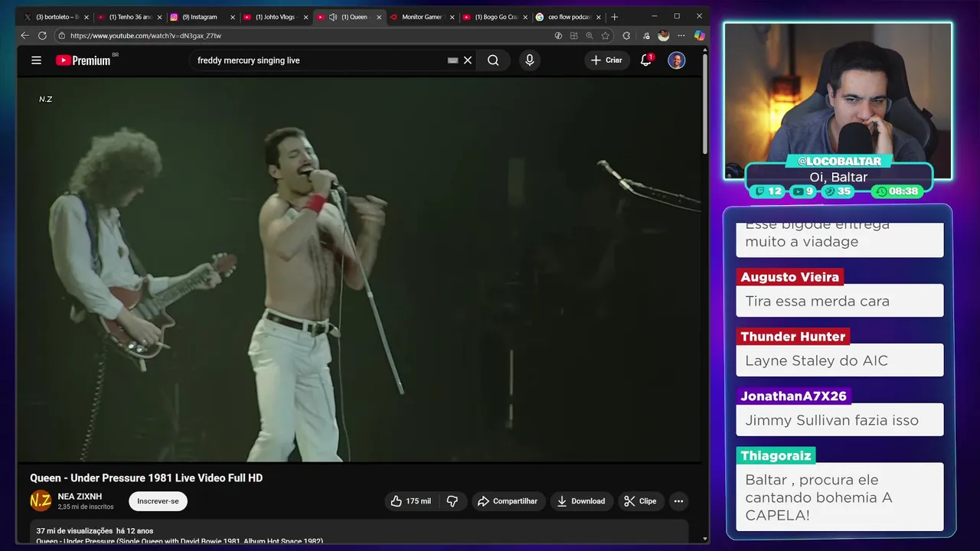Open the YouTube account avatar menu

pyautogui.click(x=677, y=60)
